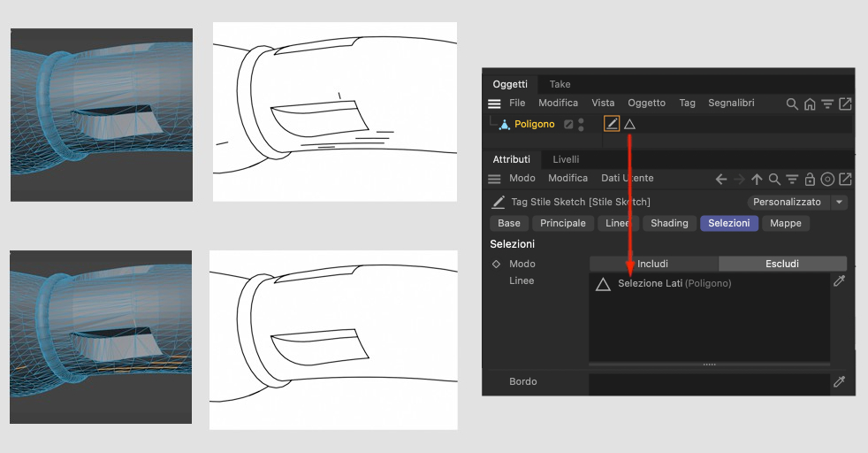Viewport: 868px width, 453px height.
Task: Click the picker icon for Bordo field
Action: tap(840, 381)
